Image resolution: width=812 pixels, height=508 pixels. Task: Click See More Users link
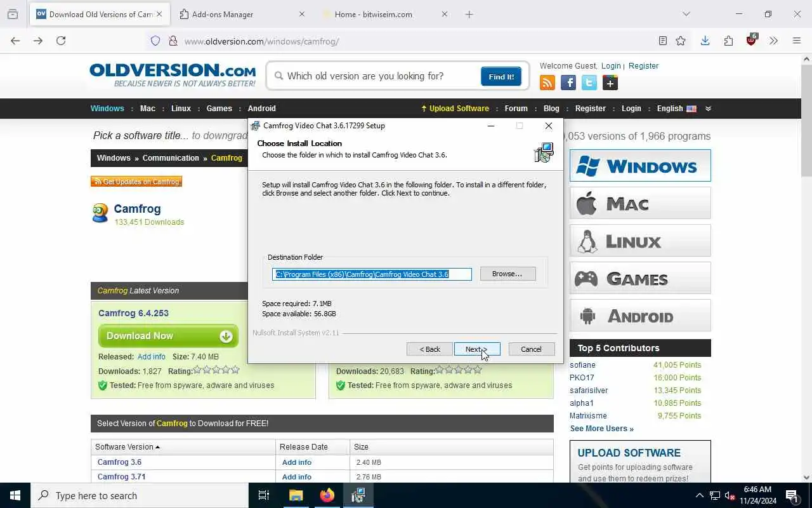pyautogui.click(x=601, y=429)
